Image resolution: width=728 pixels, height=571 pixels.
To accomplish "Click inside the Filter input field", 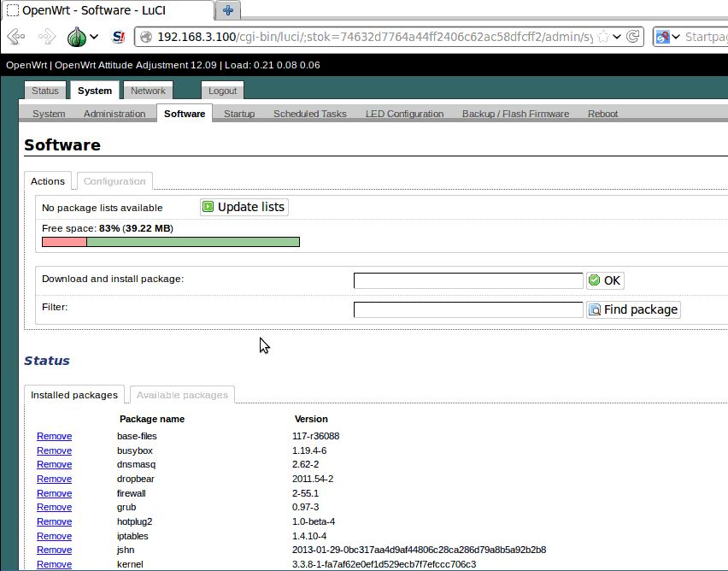I will pyautogui.click(x=467, y=309).
